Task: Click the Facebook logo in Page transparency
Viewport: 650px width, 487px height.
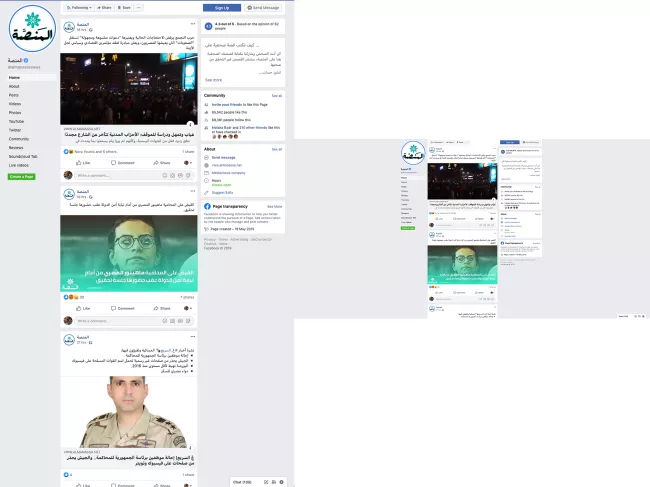Action: (207, 206)
